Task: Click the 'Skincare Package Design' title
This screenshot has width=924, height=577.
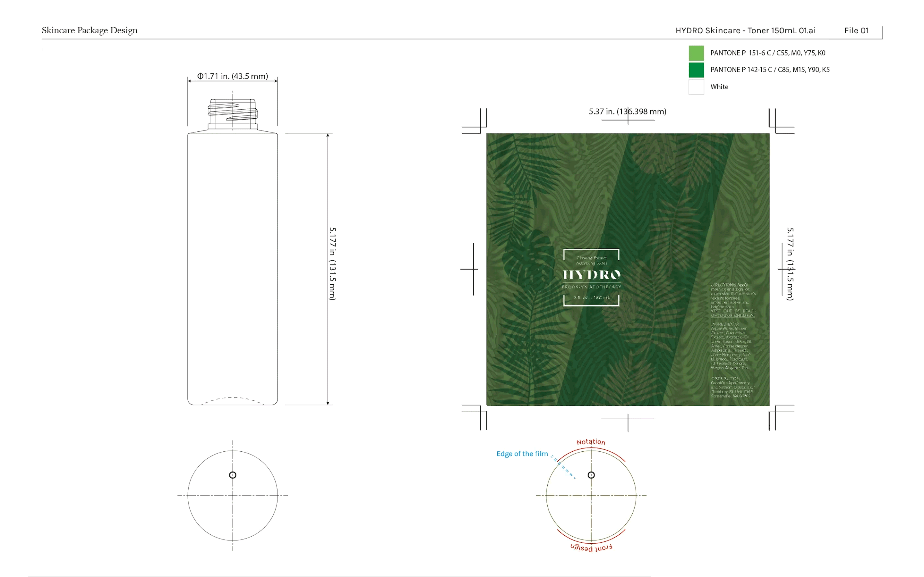Action: [x=89, y=30]
